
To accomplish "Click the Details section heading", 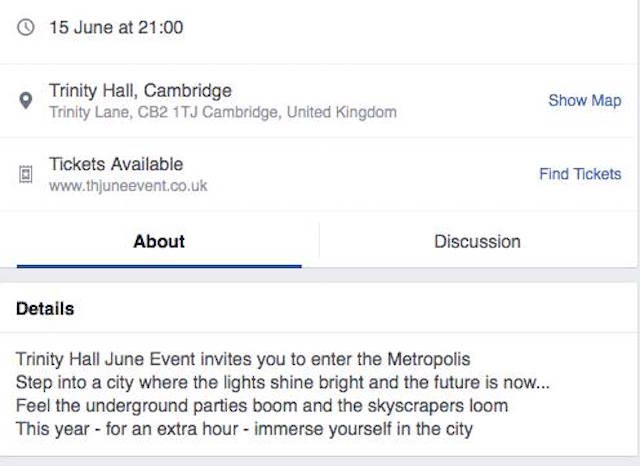I will [45, 309].
